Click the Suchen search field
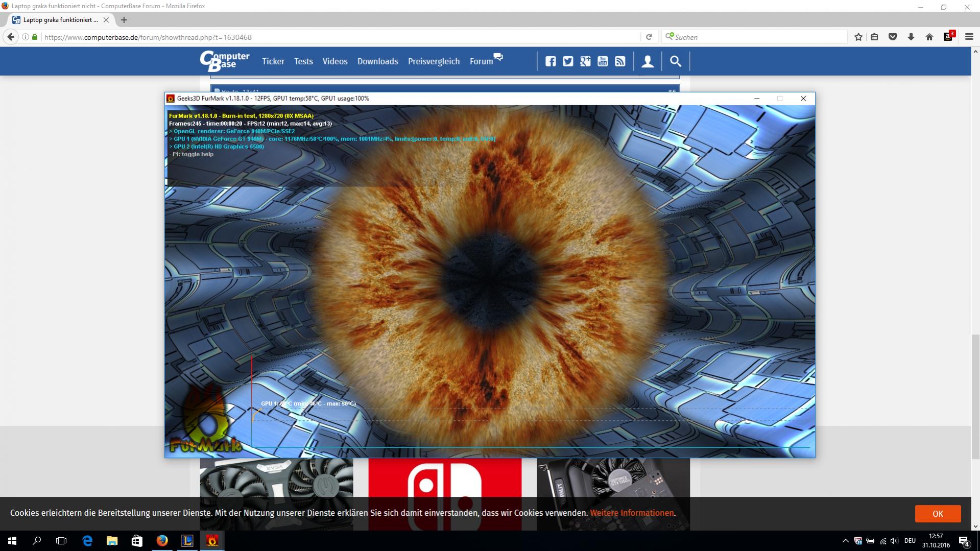Viewport: 980px width, 551px height. click(754, 37)
